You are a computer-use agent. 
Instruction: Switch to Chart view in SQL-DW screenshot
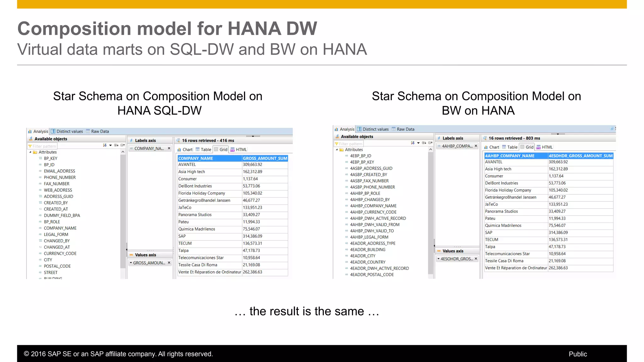[185, 150]
